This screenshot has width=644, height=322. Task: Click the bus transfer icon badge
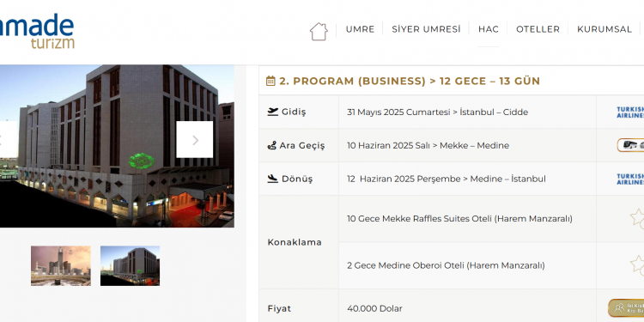click(x=630, y=145)
